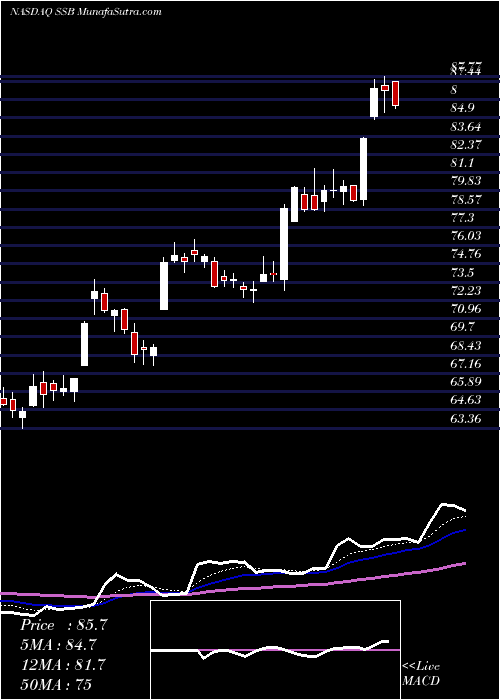Image resolution: width=500 pixels, height=700 pixels.
Task: Click the MACD inset chart panel
Action: [x=275, y=650]
